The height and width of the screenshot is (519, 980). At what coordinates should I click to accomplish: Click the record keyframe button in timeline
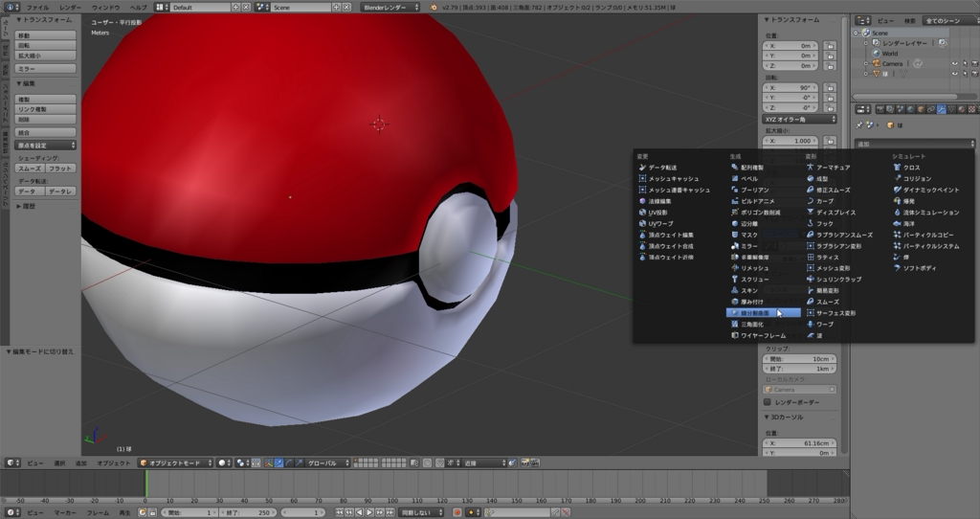pos(457,512)
